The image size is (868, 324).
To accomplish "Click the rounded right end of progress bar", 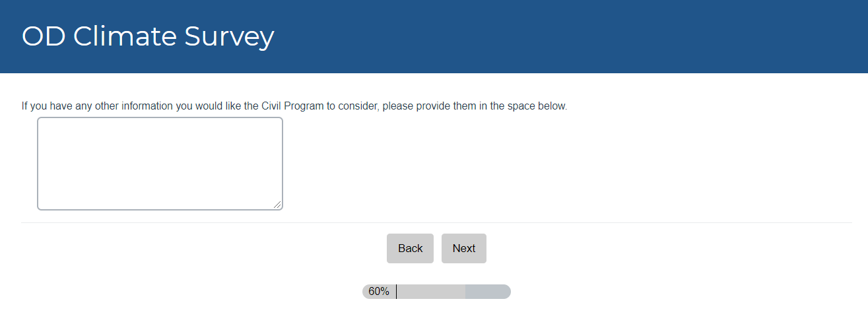I will (x=507, y=292).
